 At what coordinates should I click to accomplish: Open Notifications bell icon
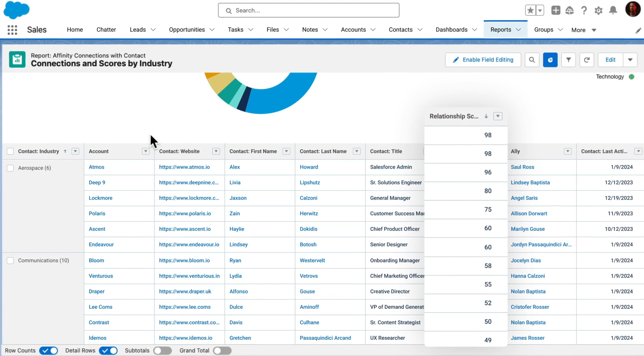(x=613, y=10)
